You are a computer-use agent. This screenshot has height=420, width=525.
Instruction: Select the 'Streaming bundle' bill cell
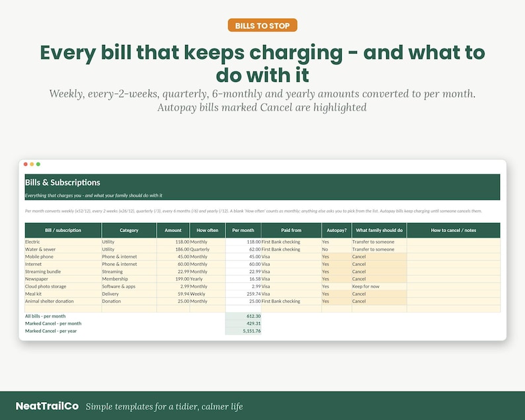point(63,272)
